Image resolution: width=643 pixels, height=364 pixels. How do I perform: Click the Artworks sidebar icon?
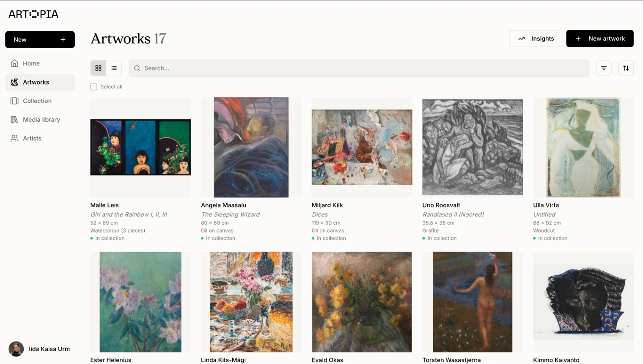click(14, 82)
